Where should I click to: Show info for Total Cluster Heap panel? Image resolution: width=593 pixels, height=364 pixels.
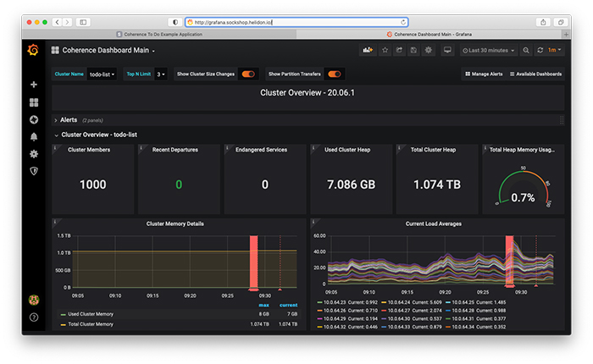pyautogui.click(x=399, y=148)
